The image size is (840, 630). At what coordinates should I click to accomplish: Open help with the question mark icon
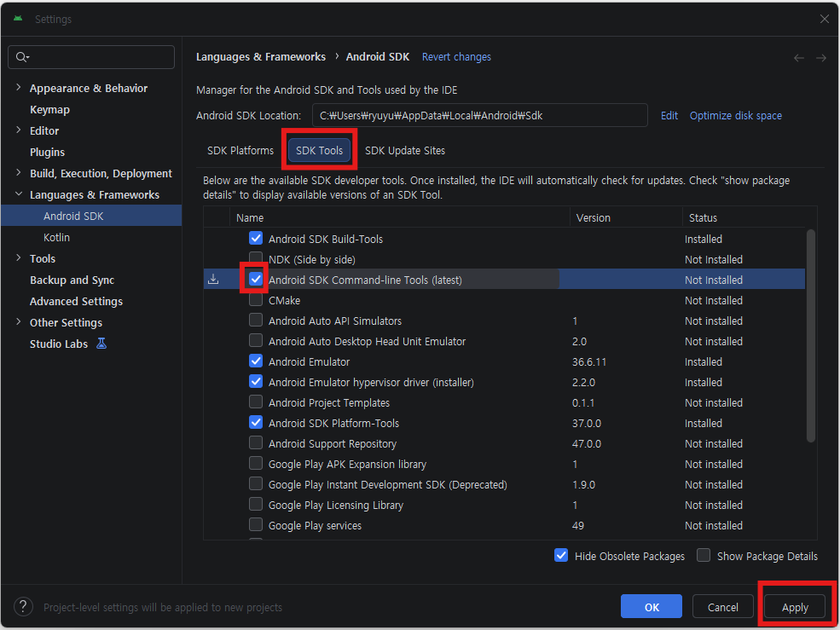(x=23, y=607)
